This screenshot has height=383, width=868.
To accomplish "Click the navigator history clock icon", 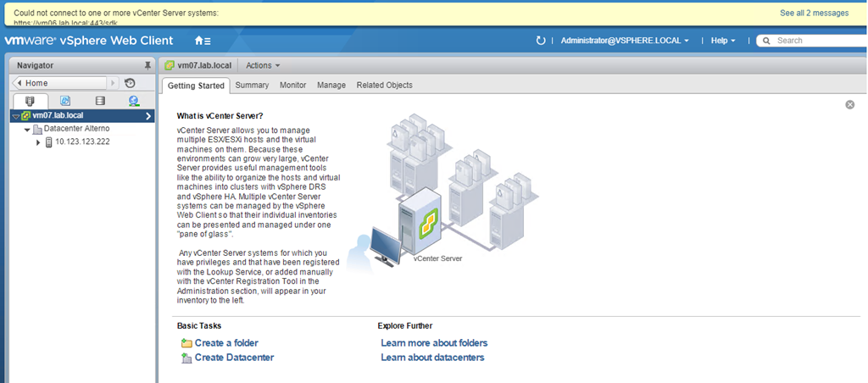I will pos(130,83).
